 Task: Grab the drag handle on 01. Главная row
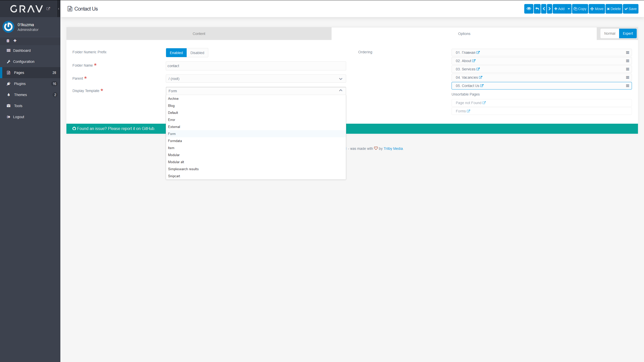627,53
